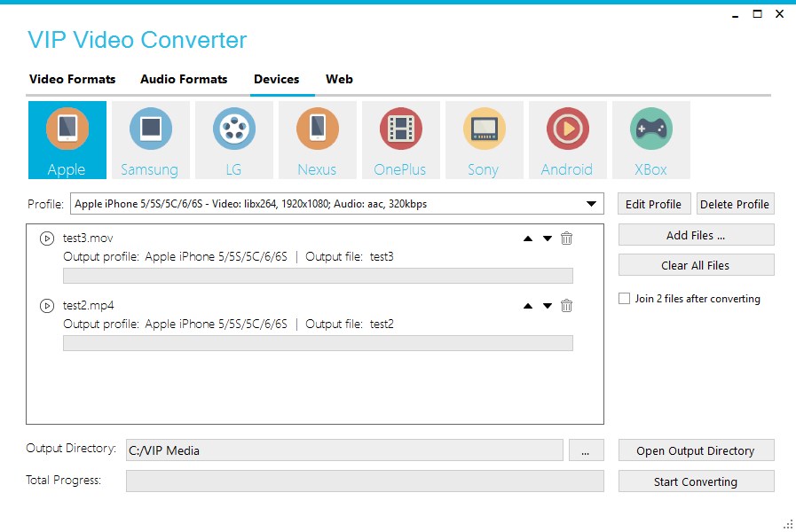The width and height of the screenshot is (796, 532).
Task: Click the Delete Profile button
Action: (735, 204)
